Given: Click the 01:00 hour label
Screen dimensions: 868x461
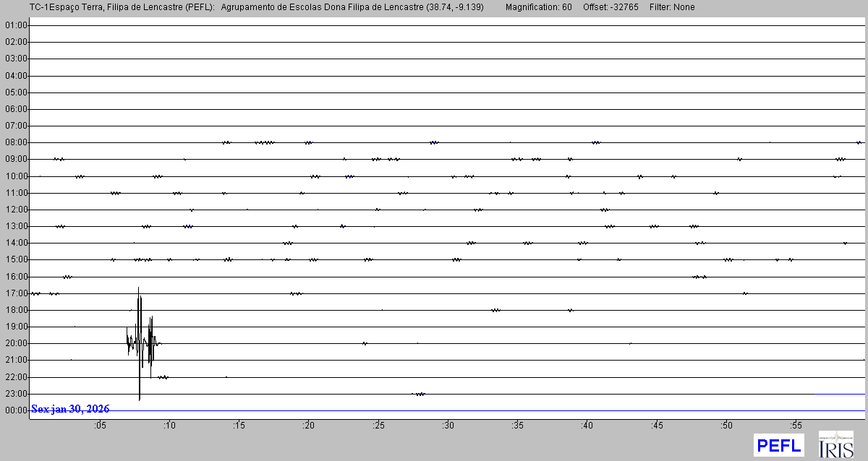Looking at the screenshot, I should coord(16,25).
